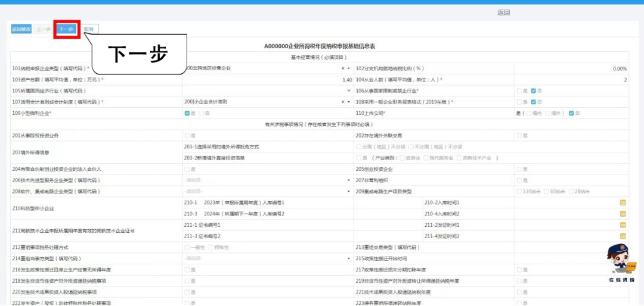Check 不分国（地区）不分项 option
644x306 pixels.
pos(411,146)
